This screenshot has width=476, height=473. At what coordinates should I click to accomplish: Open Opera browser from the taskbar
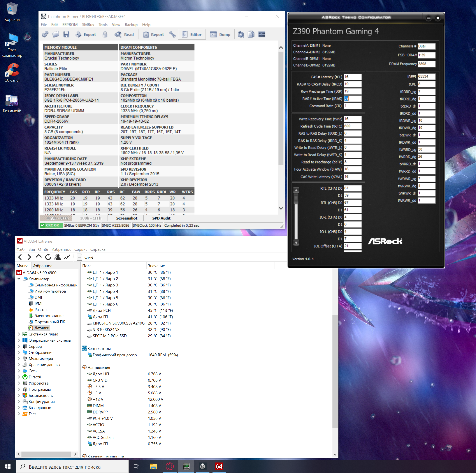pos(170,466)
